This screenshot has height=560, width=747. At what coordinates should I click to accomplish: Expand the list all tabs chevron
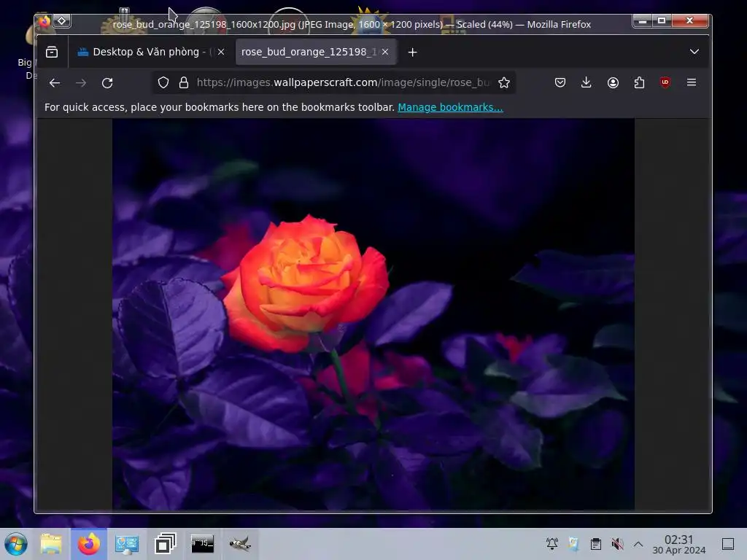[694, 52]
